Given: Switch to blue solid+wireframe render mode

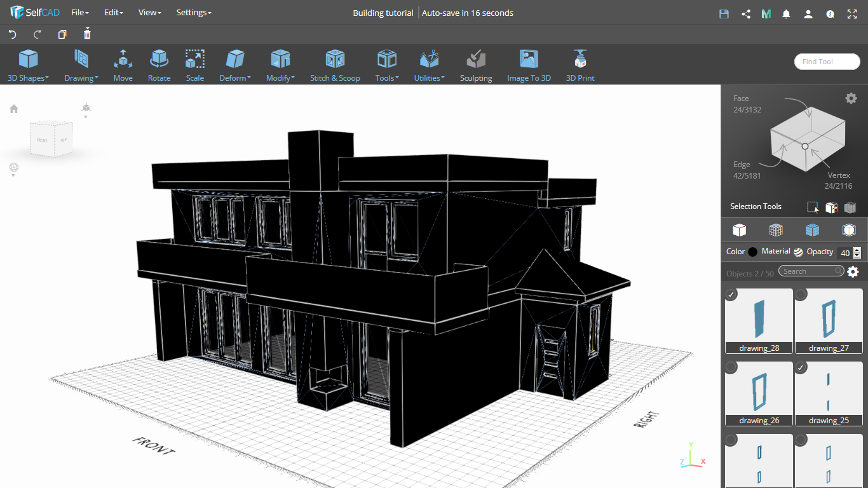Looking at the screenshot, I should (812, 229).
